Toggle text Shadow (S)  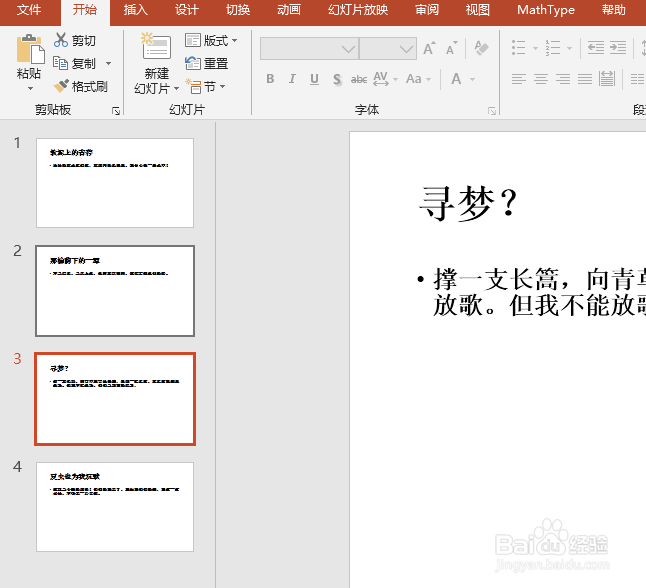point(337,79)
